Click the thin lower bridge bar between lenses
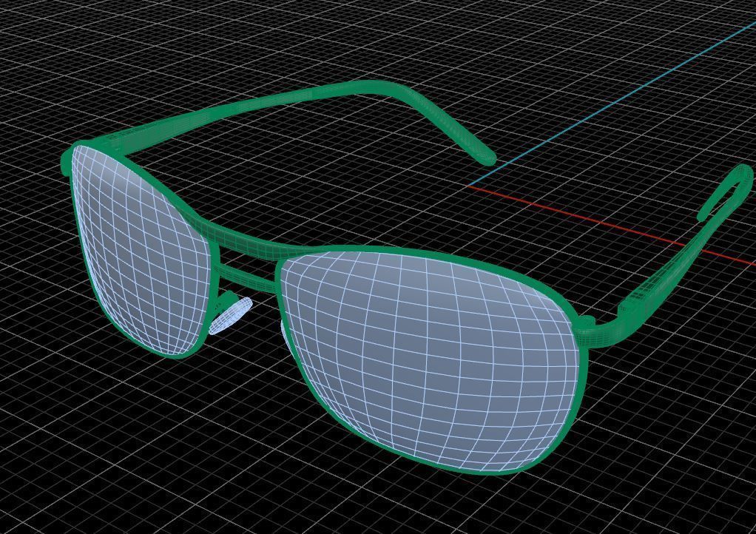Viewport: 756px width, 534px height. [x=247, y=279]
